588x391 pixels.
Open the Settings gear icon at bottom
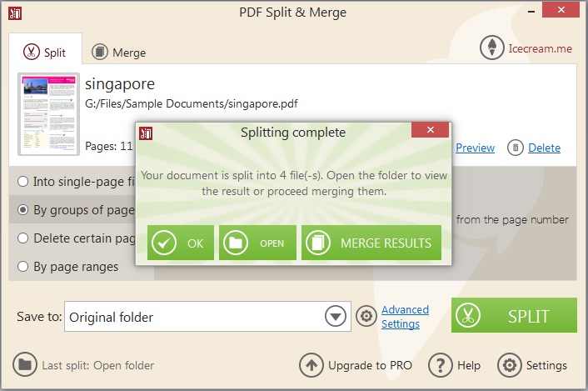509,364
